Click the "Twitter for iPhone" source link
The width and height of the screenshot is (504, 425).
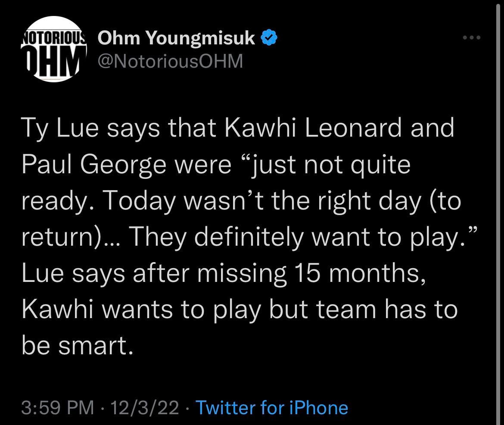pyautogui.click(x=271, y=407)
